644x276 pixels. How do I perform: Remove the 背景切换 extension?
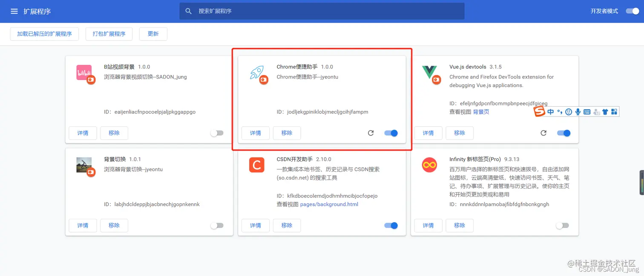pos(114,225)
